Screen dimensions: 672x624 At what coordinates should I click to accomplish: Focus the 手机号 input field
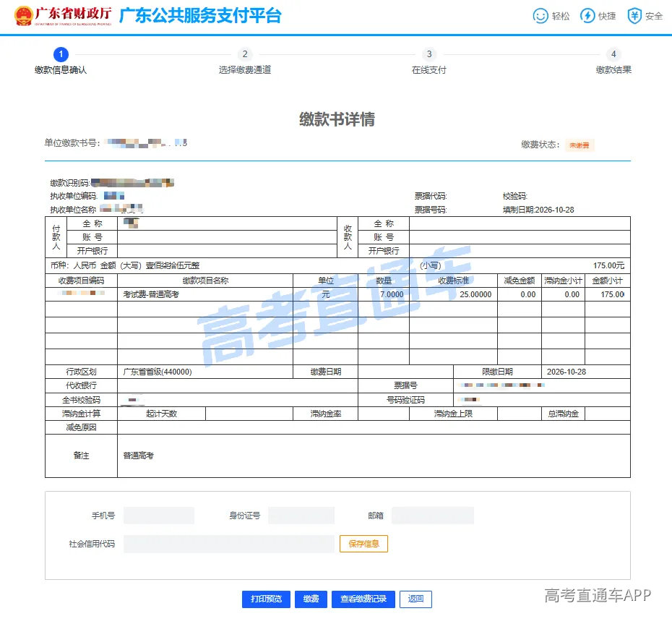(x=159, y=516)
